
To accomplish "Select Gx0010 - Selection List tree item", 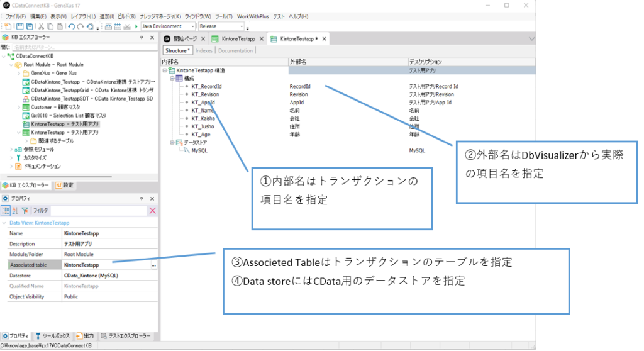I will pyautogui.click(x=69, y=116).
